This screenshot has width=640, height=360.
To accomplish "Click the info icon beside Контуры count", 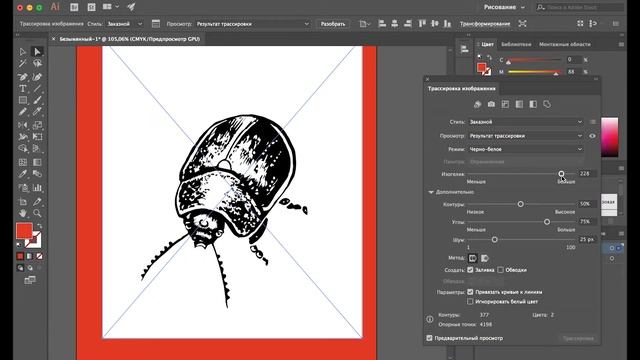I will [429, 320].
